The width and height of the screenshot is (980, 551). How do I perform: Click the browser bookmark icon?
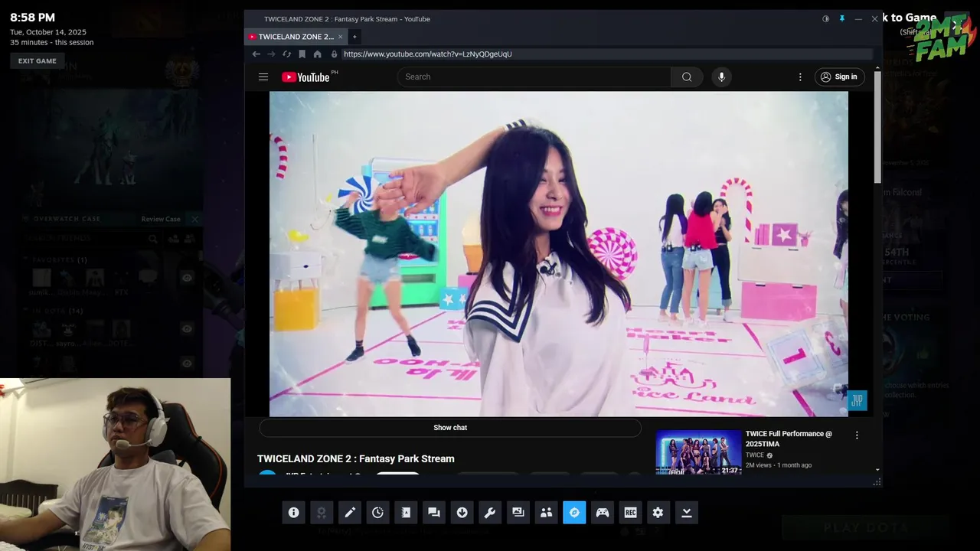point(302,54)
